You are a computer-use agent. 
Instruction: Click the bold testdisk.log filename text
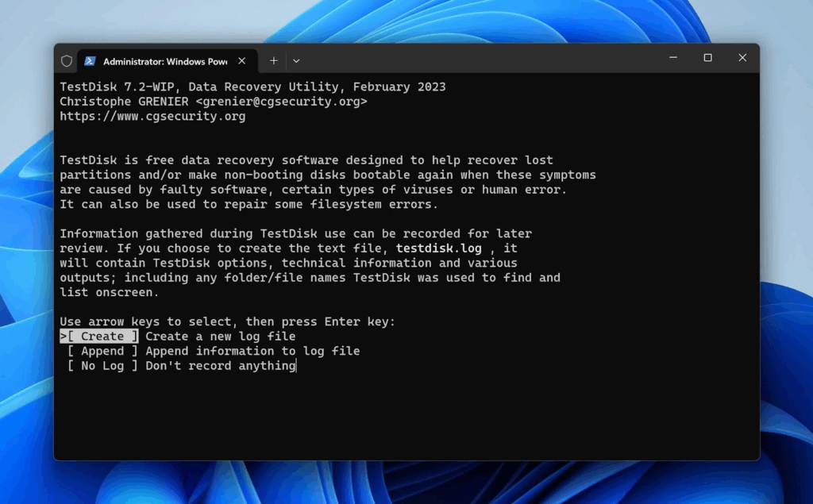(x=441, y=248)
